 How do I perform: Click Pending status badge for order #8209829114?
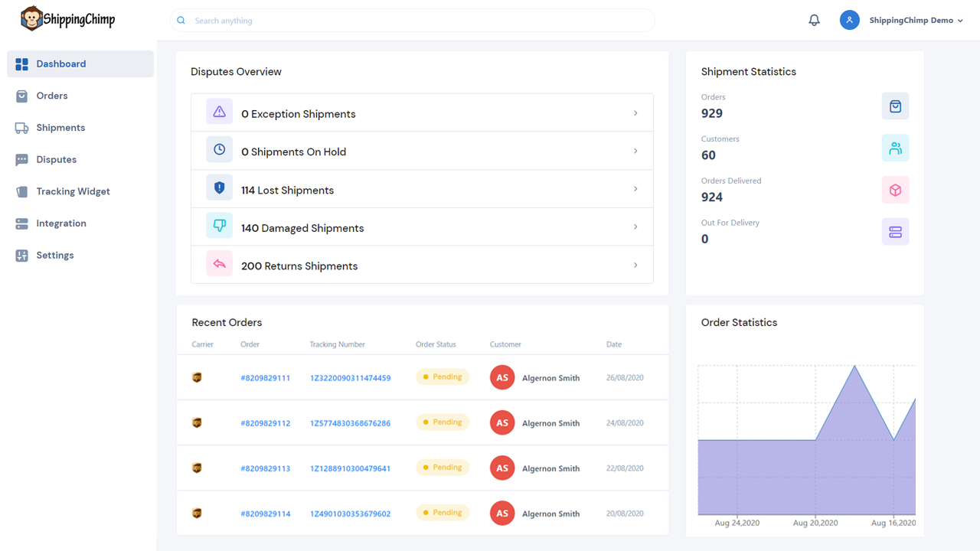coord(443,512)
